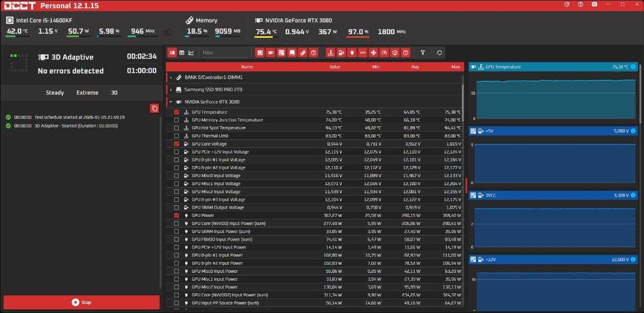Check GPU Memory Junction Temperature checkbox
Image resolution: width=644 pixels, height=313 pixels.
pos(176,120)
